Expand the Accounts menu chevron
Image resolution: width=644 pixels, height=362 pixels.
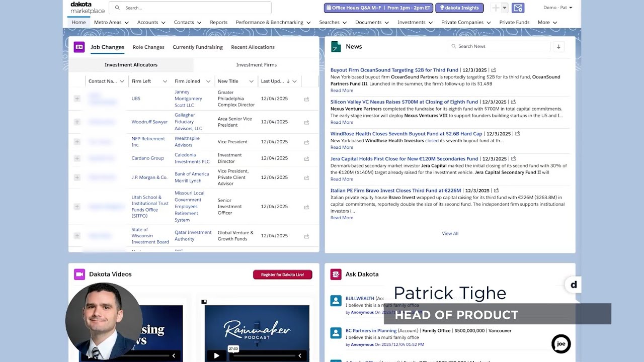coord(163,23)
